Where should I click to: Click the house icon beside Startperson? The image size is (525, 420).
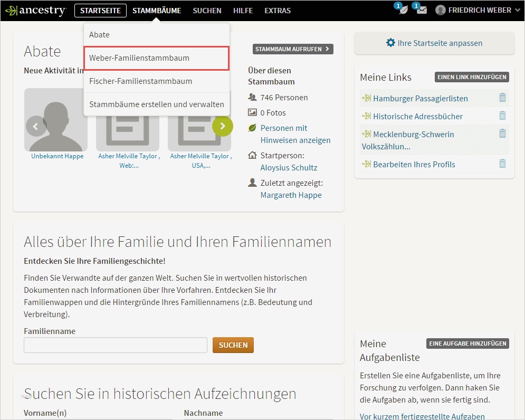[x=252, y=155]
